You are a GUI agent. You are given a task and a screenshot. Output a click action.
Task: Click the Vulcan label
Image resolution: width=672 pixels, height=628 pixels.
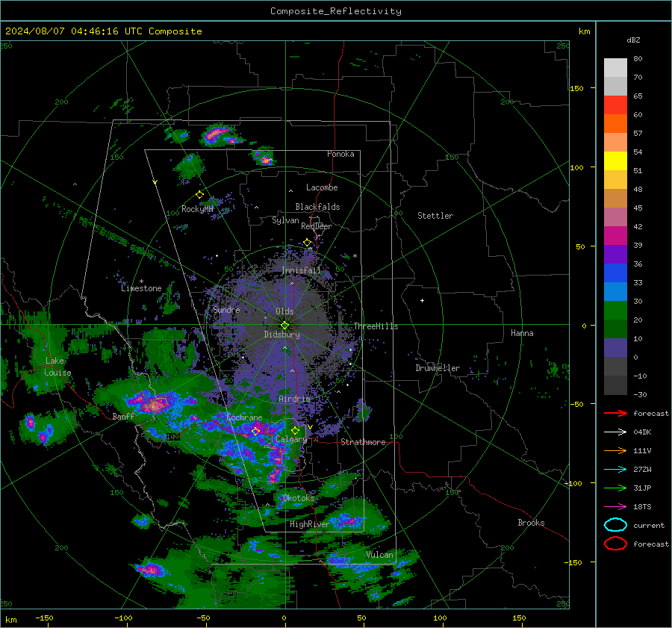379,555
